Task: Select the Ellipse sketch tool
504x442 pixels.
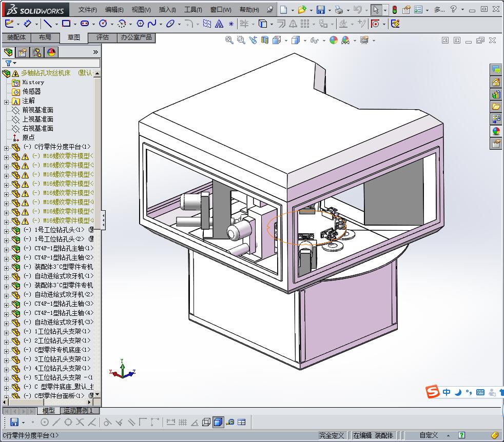Action: tap(170, 24)
